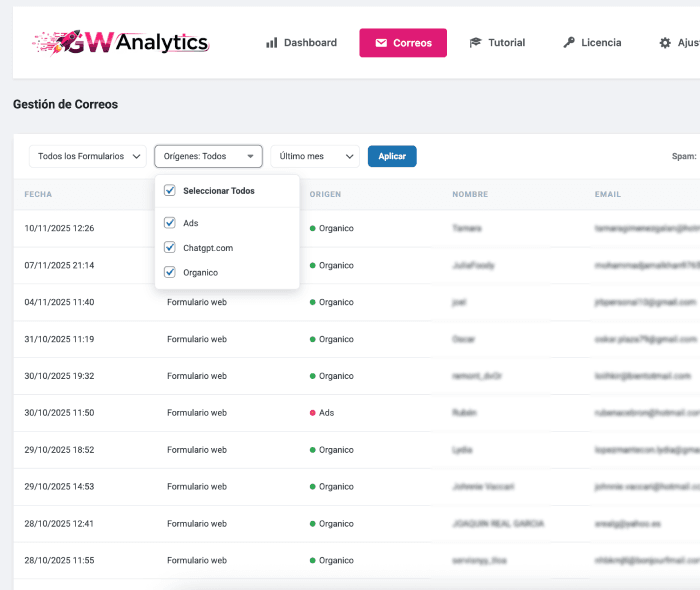Click the Spam: label
Image resolution: width=700 pixels, height=590 pixels.
coord(684,156)
